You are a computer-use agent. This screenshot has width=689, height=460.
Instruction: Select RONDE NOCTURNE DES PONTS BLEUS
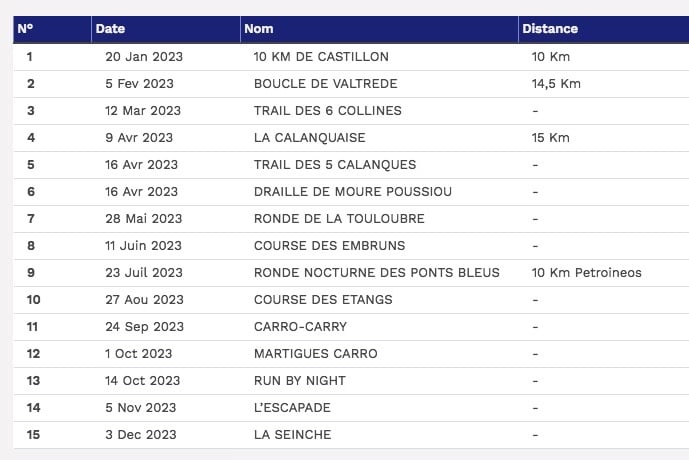[x=377, y=273]
